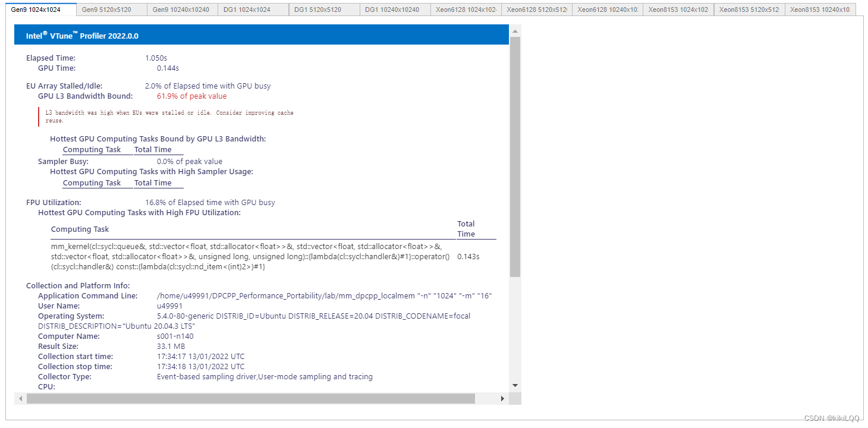Click the Hottest GPU Computing Tasks with High FPU Utilization heading
868x428 pixels.
pyautogui.click(x=139, y=213)
